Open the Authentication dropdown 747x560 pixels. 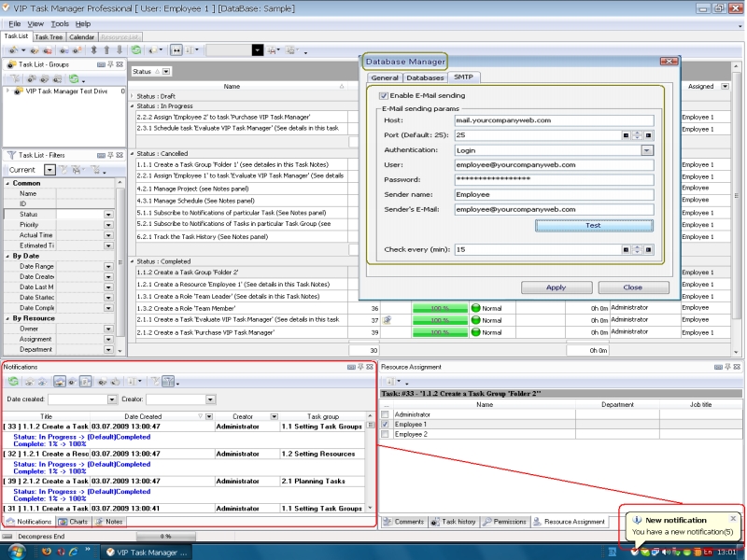(x=646, y=150)
